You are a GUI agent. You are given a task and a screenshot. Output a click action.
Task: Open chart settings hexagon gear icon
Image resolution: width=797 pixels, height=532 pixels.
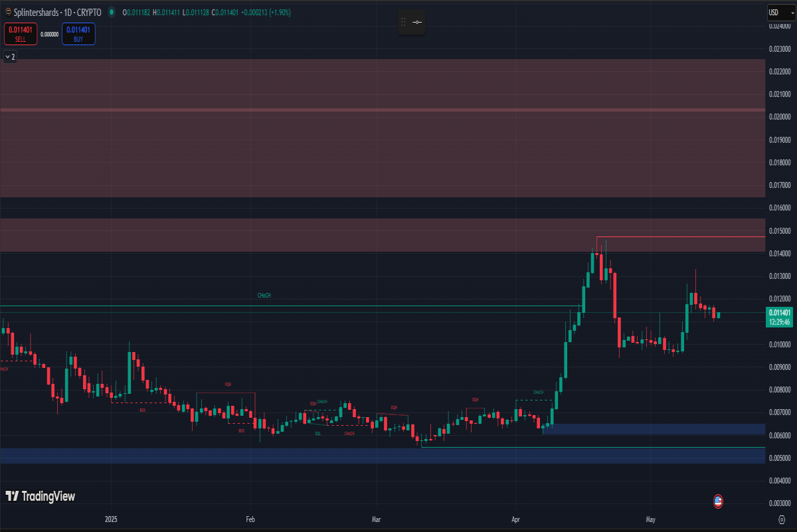click(x=781, y=519)
